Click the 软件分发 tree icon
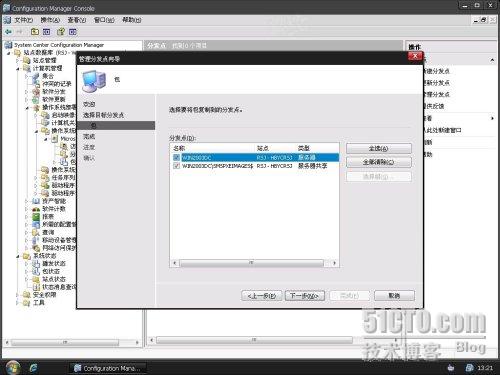Image resolution: width=500 pixels, height=375 pixels. point(36,91)
